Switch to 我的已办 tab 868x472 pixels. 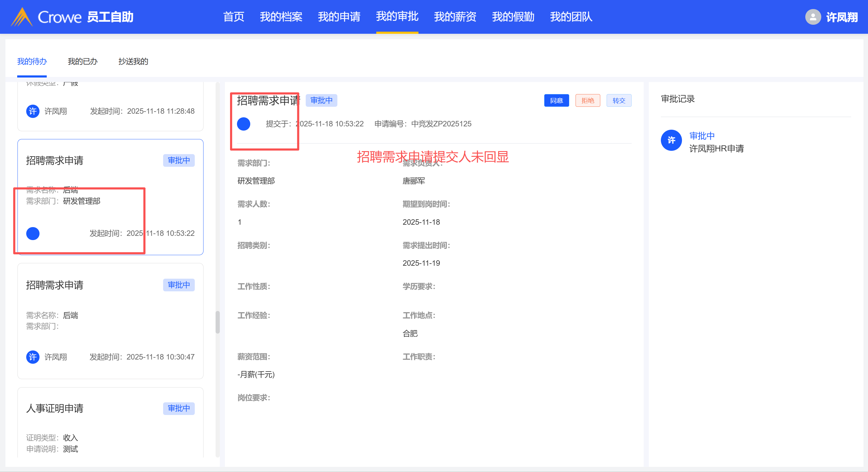(x=83, y=61)
